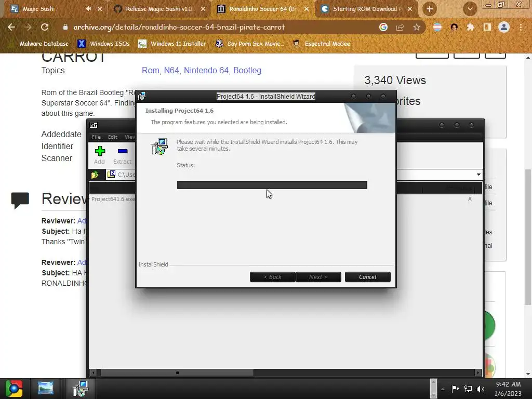Click 7-Zip scrollbar left arrow
532x399 pixels.
(94, 373)
